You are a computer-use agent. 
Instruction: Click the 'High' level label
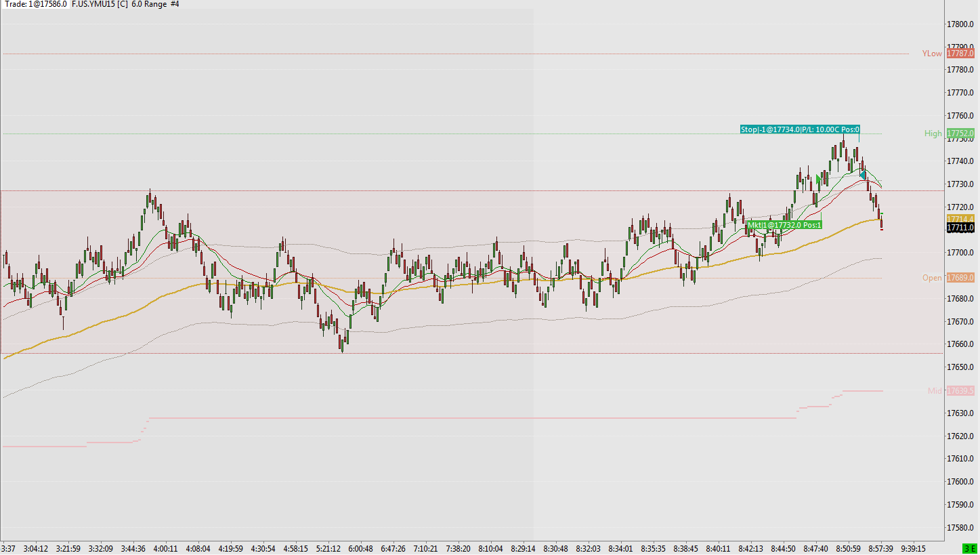point(933,133)
